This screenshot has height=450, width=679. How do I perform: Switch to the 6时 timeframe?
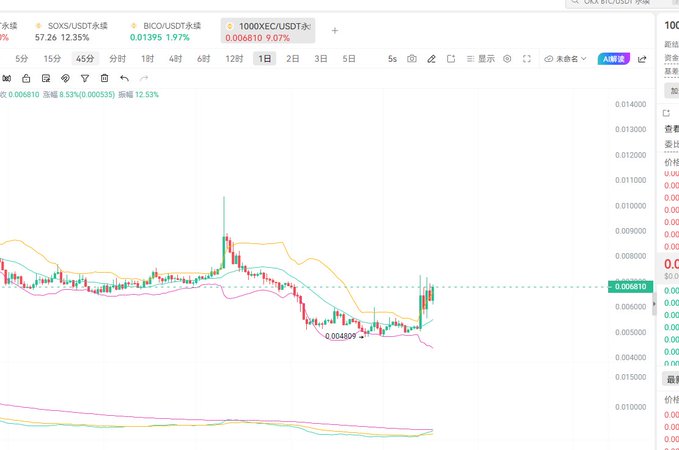point(204,59)
